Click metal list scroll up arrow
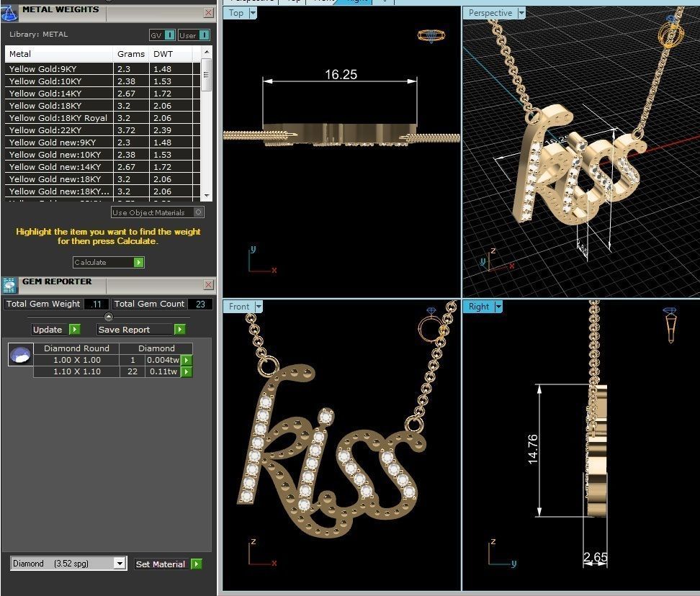Viewport: 700px width, 596px height. pyautogui.click(x=206, y=53)
